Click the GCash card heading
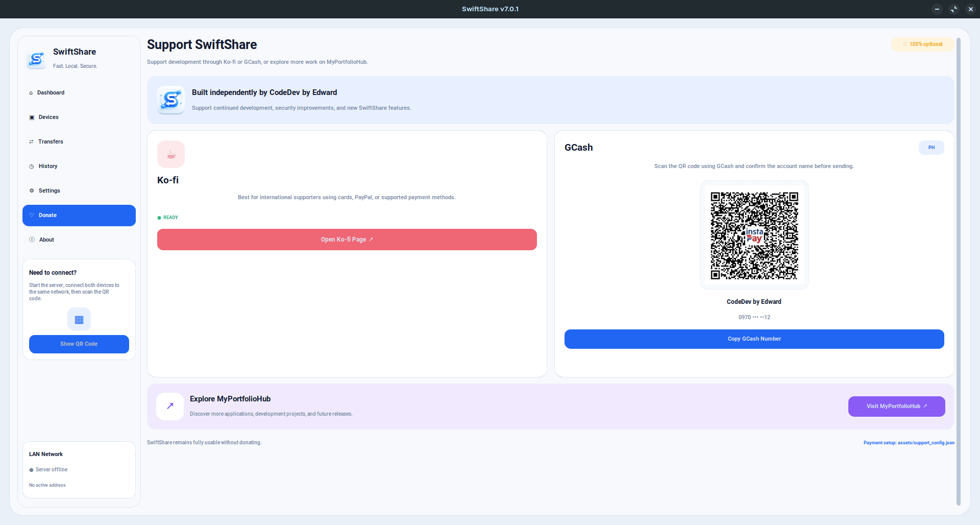The width and height of the screenshot is (980, 525). (579, 148)
